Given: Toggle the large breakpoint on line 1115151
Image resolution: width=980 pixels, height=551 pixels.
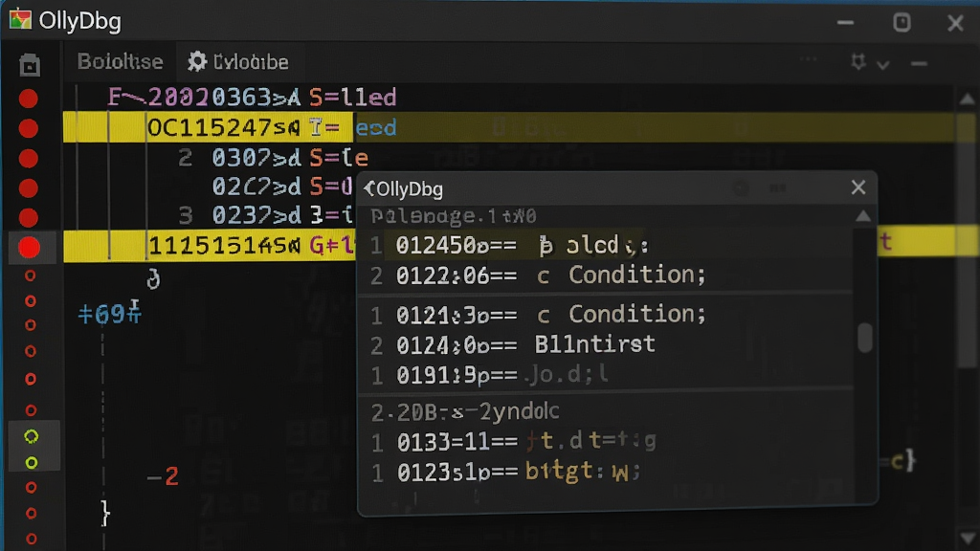Looking at the screenshot, I should tap(29, 248).
